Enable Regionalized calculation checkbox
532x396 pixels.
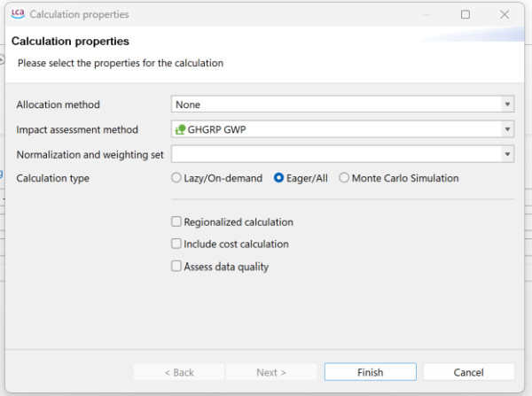click(176, 221)
